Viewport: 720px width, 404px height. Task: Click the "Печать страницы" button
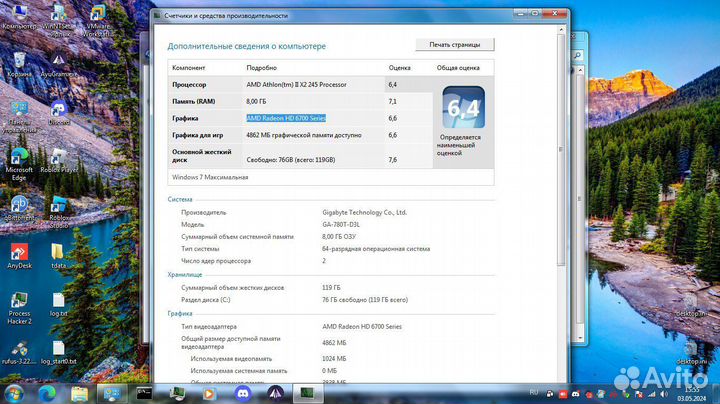point(454,45)
